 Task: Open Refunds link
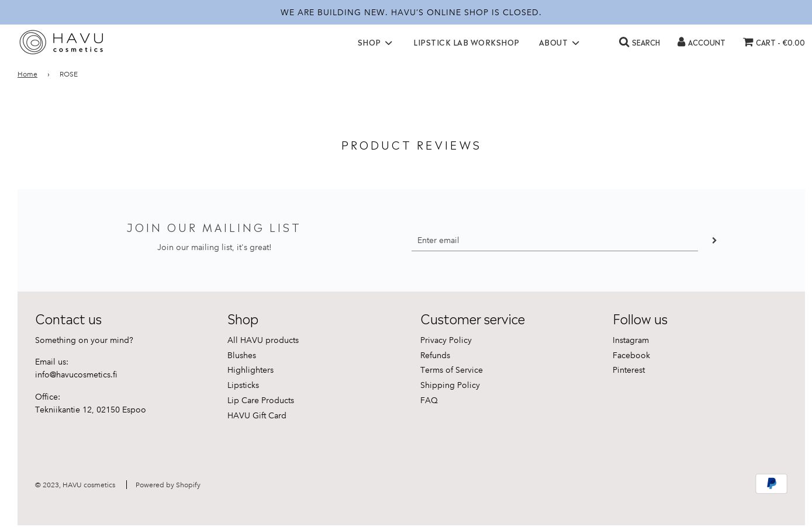pyautogui.click(x=435, y=355)
